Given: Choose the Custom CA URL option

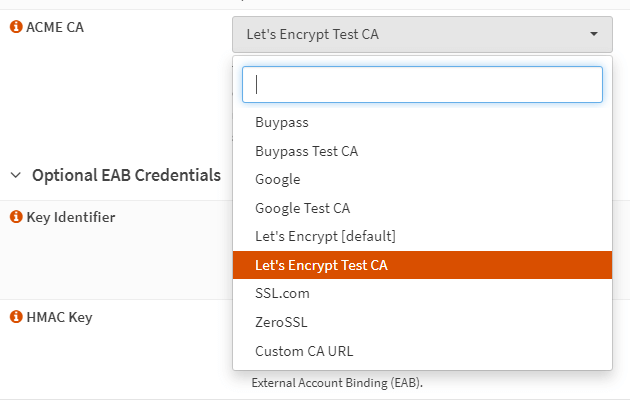Looking at the screenshot, I should [304, 351].
